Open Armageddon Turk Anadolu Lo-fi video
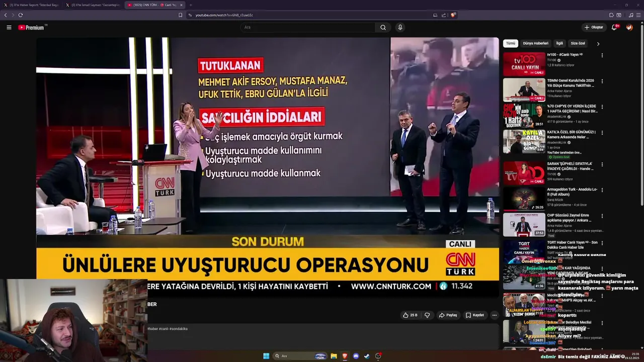 572,192
